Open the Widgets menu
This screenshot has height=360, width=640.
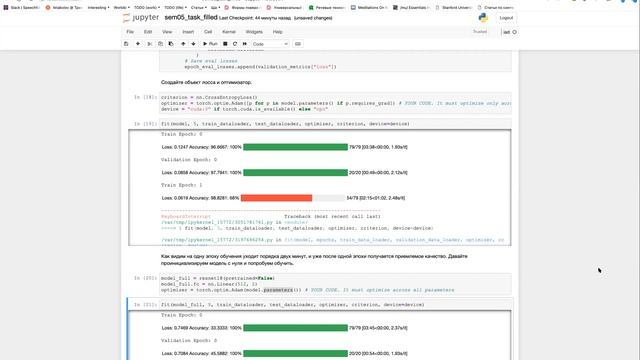(254, 32)
